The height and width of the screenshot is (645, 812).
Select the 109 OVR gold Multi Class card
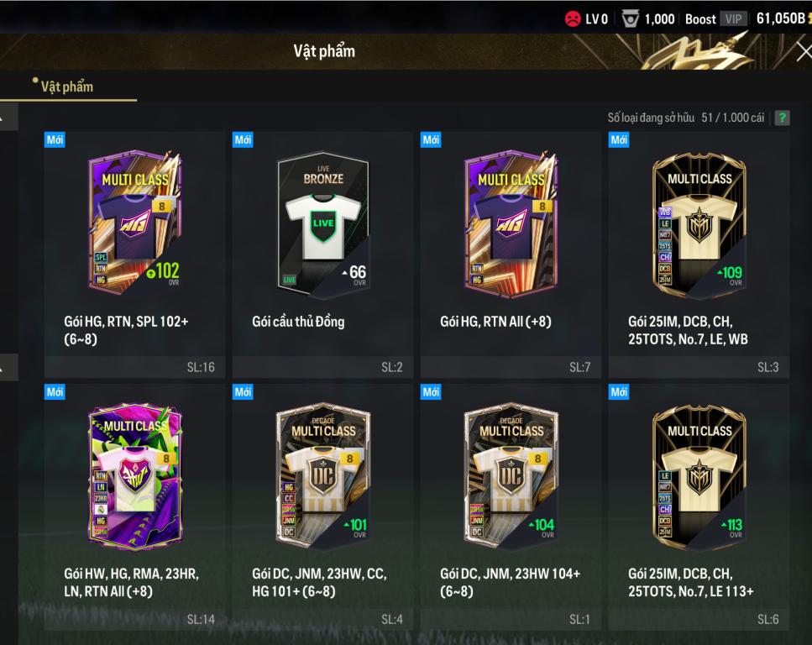click(699, 225)
